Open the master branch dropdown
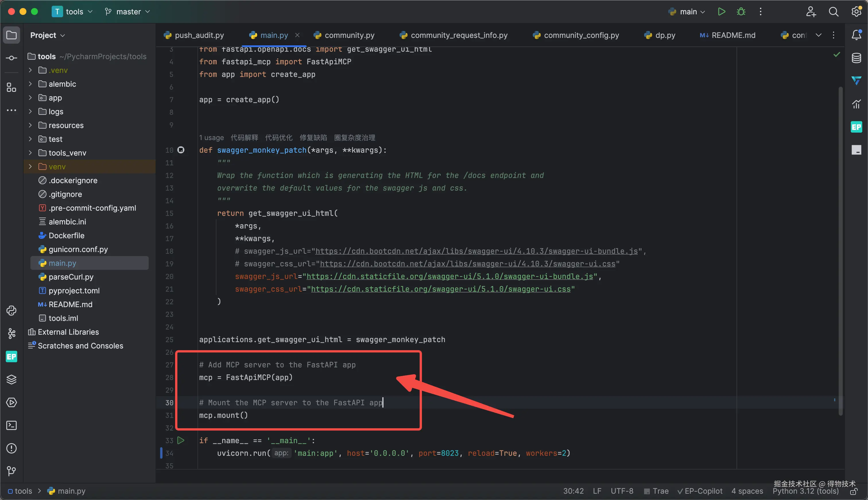This screenshot has width=868, height=500. pos(128,12)
